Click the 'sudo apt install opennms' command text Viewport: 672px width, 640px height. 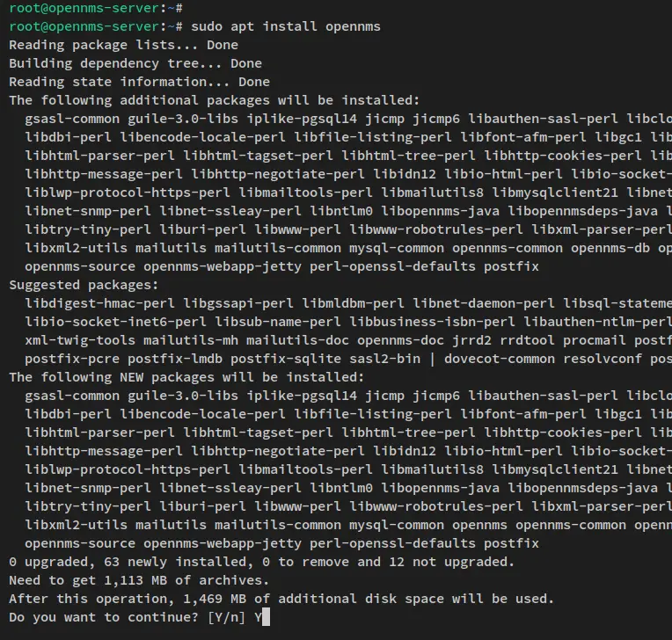(x=286, y=26)
